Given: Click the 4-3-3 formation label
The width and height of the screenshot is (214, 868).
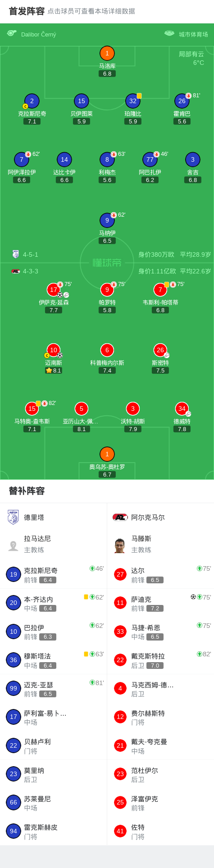Looking at the screenshot, I should pyautogui.click(x=31, y=271).
